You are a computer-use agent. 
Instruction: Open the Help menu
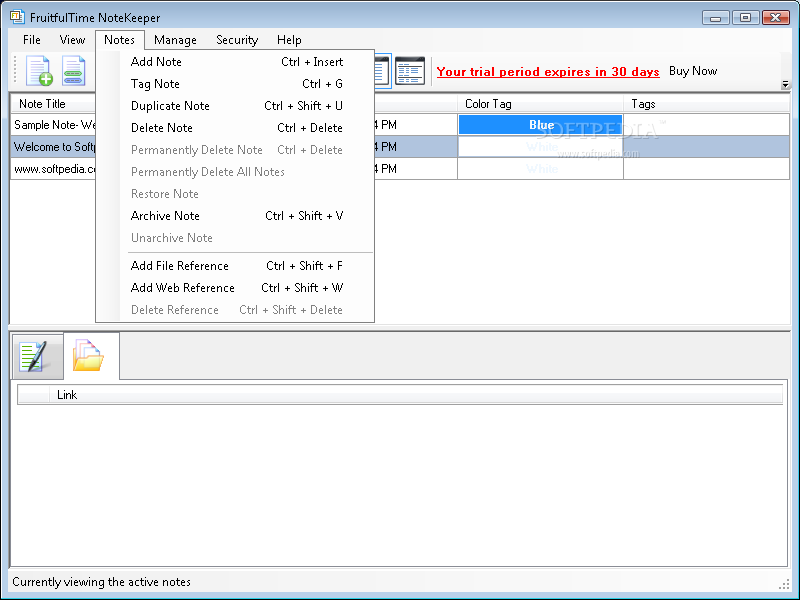(x=289, y=40)
